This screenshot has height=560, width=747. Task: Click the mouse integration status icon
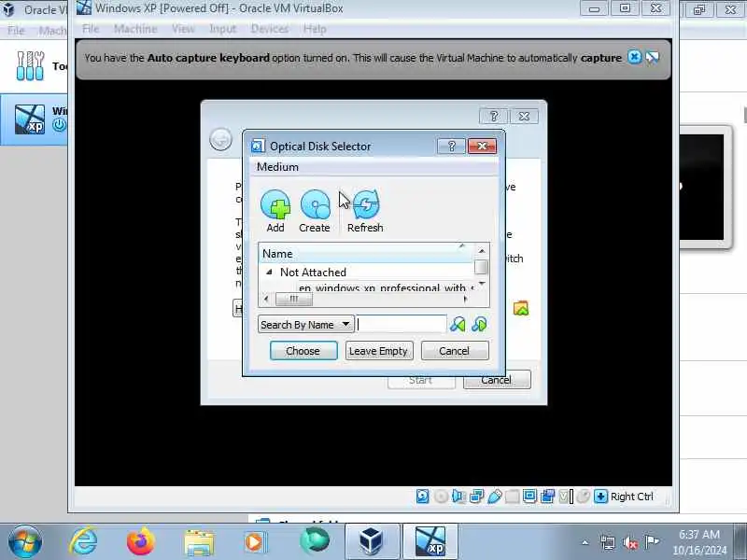pos(583,497)
